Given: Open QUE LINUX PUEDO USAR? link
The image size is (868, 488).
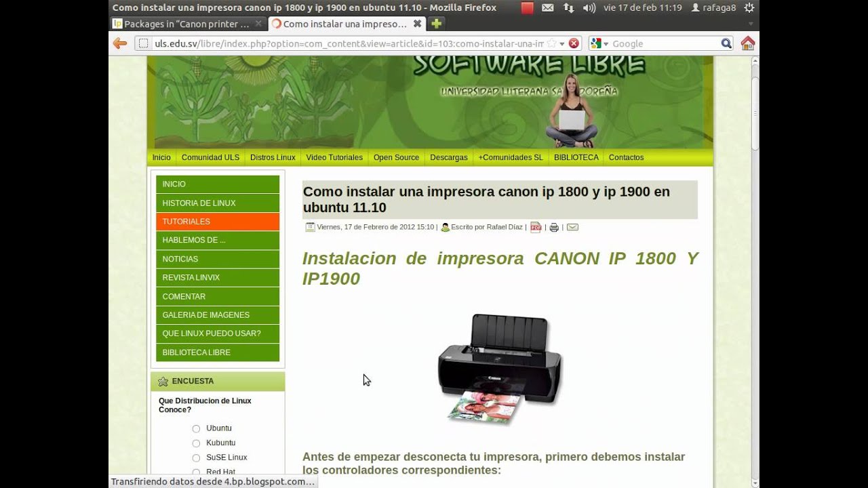Looking at the screenshot, I should (x=218, y=333).
